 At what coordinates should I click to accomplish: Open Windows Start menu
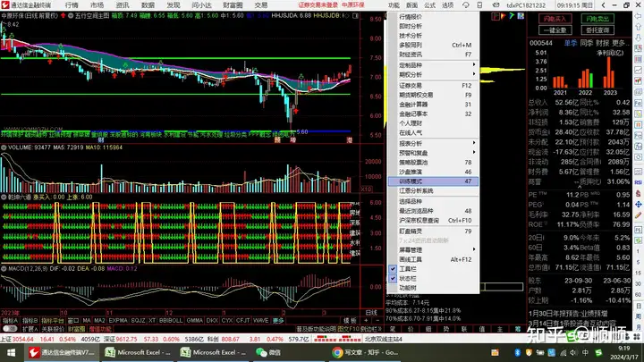tap(11, 352)
